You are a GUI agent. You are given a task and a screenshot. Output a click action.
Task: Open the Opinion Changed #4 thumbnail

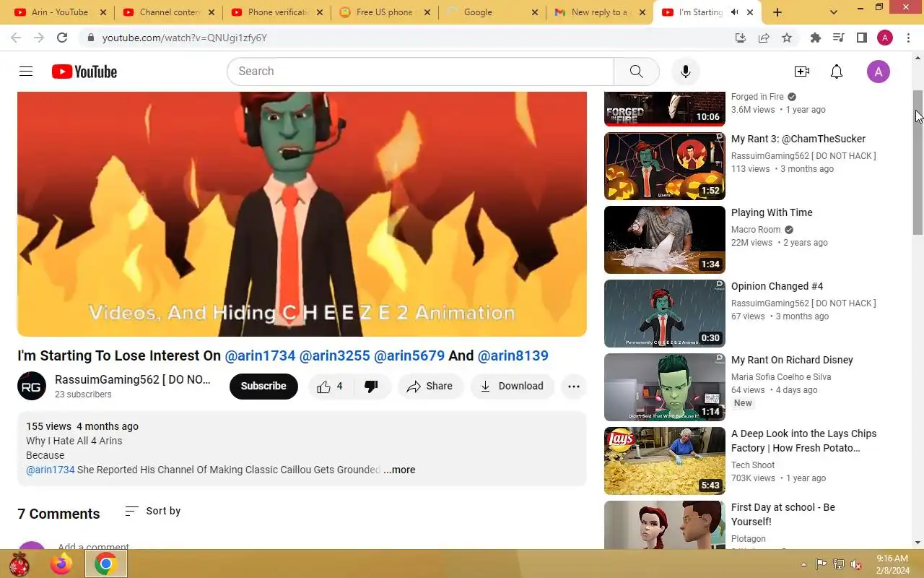[665, 314]
